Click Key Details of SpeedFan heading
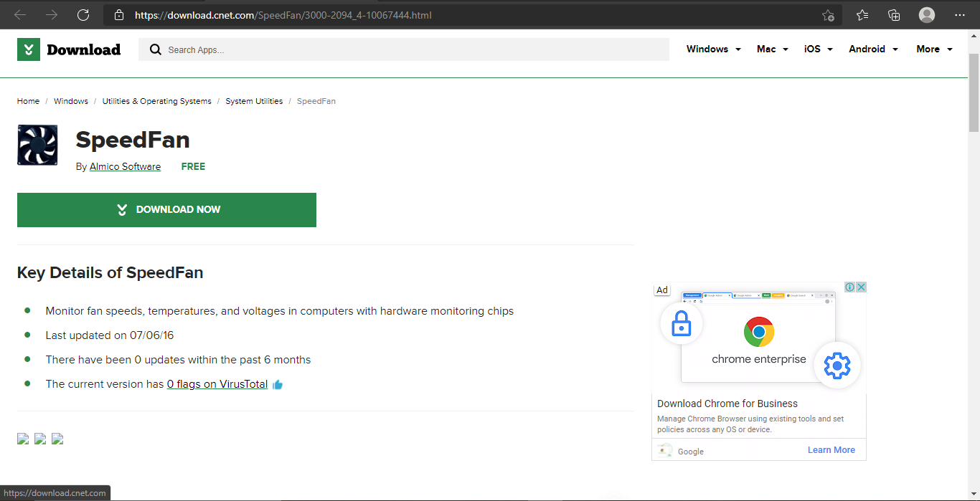Viewport: 980px width, 501px height. tap(110, 273)
